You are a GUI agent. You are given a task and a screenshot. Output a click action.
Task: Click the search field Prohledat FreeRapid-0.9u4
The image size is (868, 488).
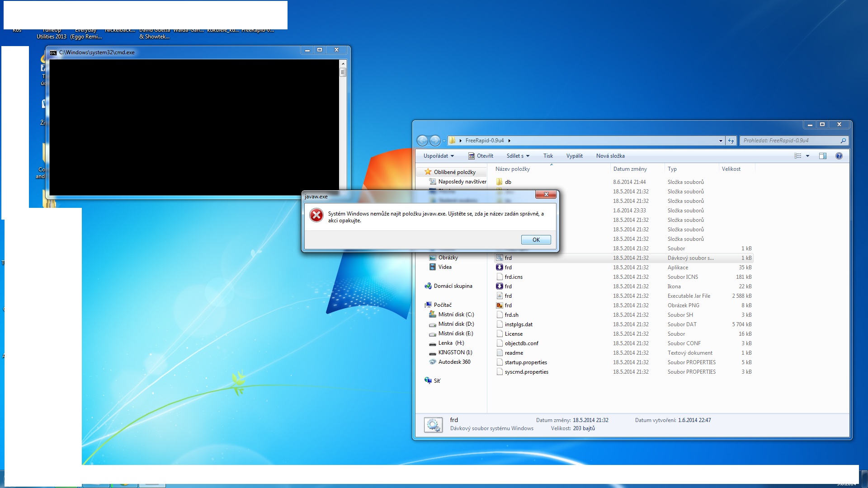[790, 141]
